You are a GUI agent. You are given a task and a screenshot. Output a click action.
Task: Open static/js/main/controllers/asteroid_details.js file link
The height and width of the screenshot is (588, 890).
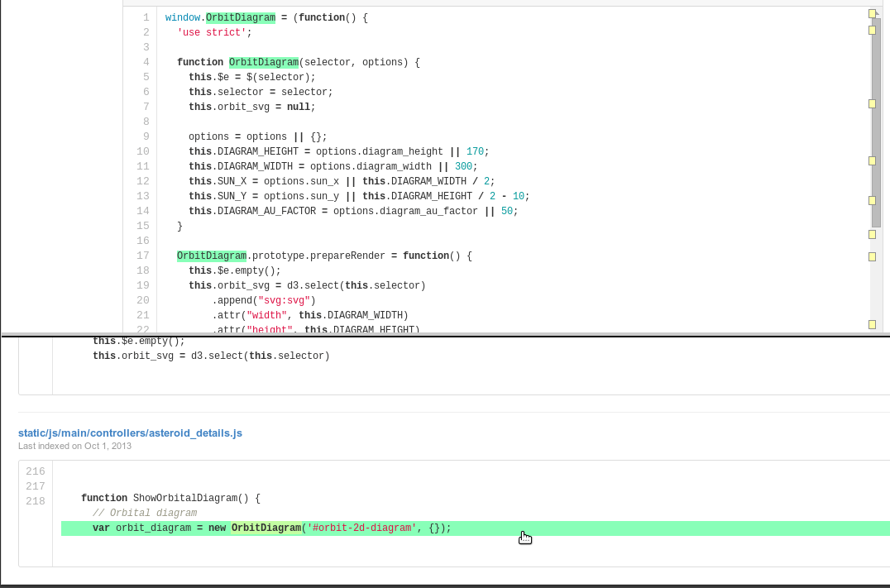130,433
